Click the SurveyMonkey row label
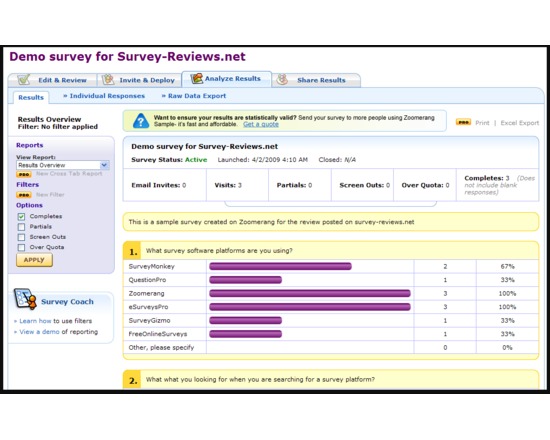Screen dimensions: 550x440 [x=152, y=266]
